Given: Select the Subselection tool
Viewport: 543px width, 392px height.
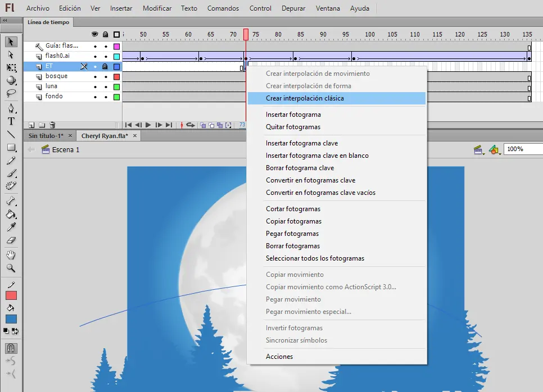Looking at the screenshot, I should [x=11, y=54].
